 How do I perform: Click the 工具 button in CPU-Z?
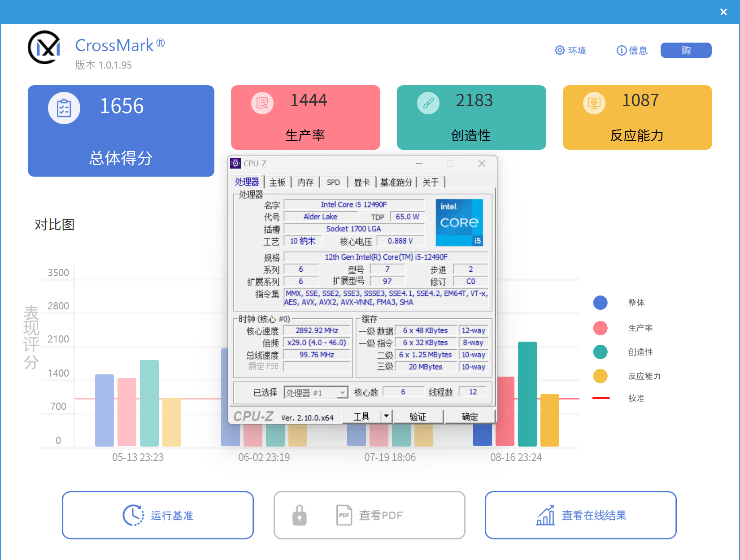(x=361, y=417)
